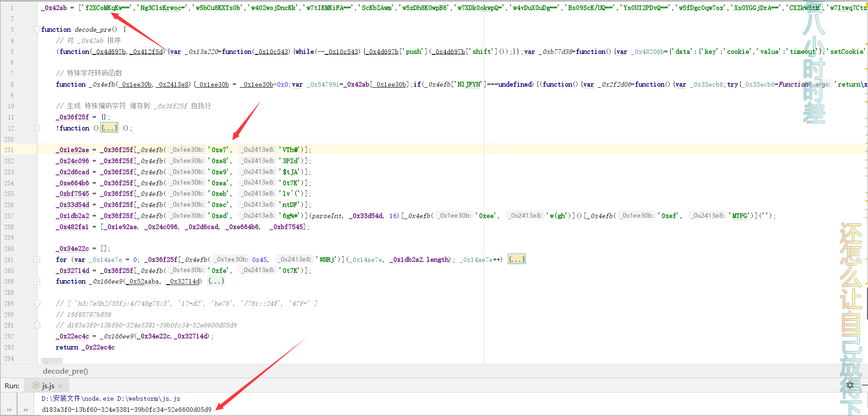
Task: Click line number 251 in the gutter
Action: (x=9, y=150)
